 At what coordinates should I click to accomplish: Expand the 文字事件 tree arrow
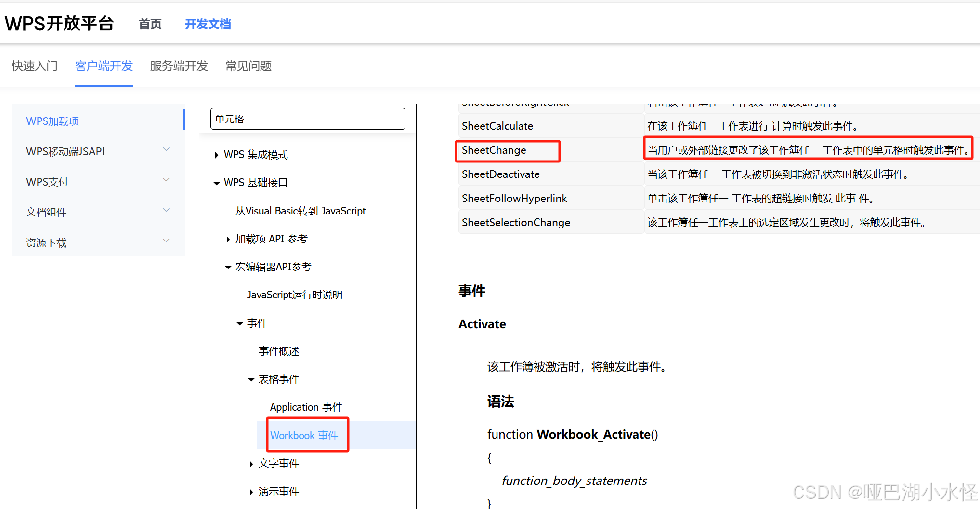251,464
